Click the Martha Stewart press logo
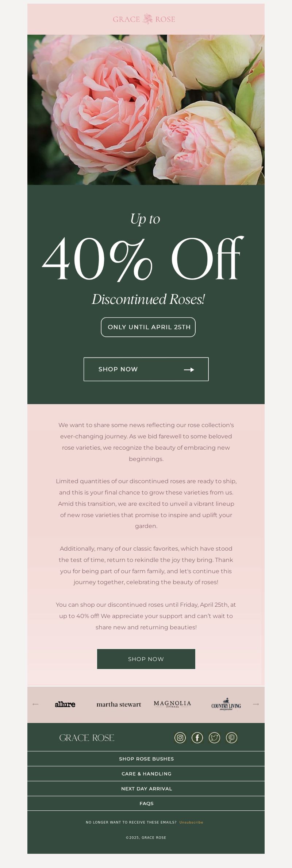 point(119,704)
